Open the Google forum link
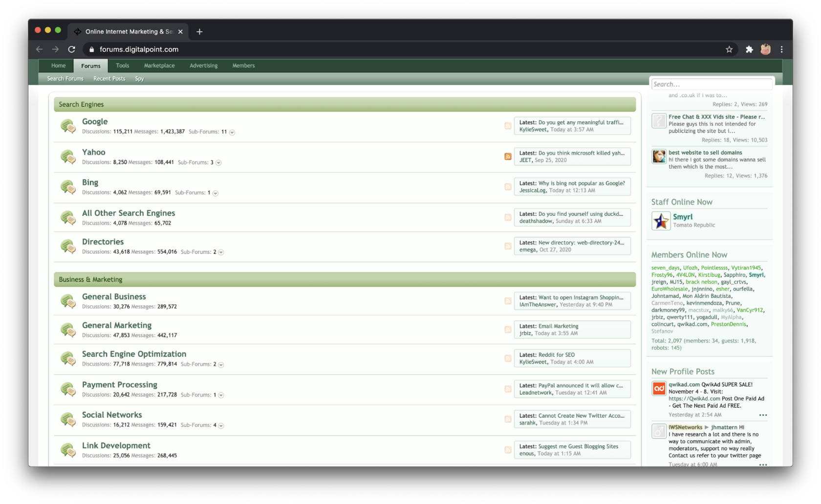This screenshot has width=821, height=504. point(95,122)
